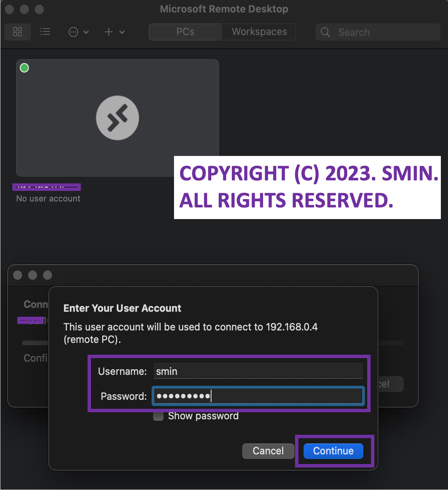Open the ellipsis actions menu
This screenshot has height=490, width=448.
pos(78,32)
